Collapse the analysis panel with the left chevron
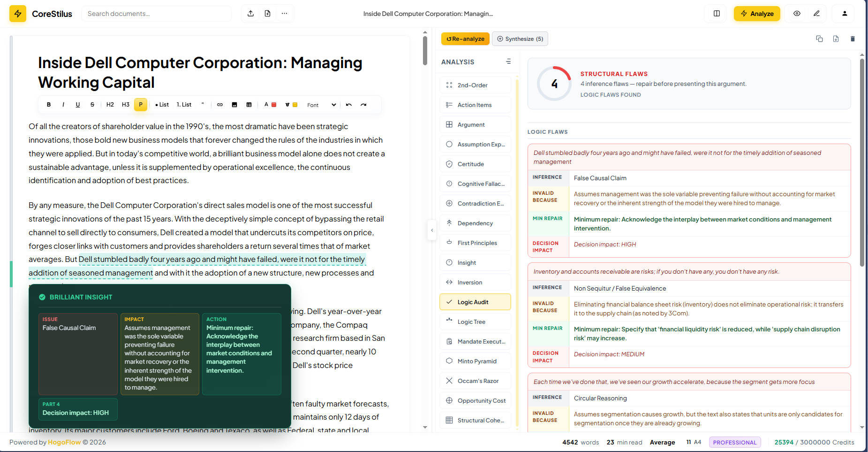The height and width of the screenshot is (452, 868). coord(432,230)
